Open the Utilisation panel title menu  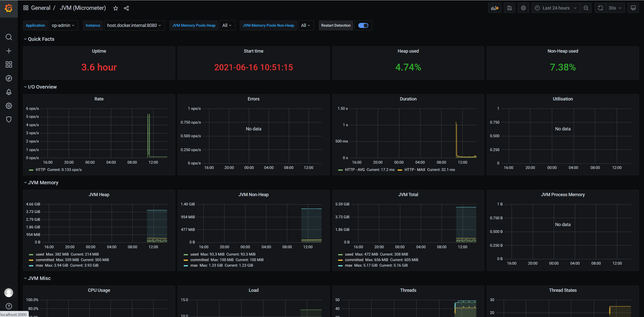click(x=563, y=99)
